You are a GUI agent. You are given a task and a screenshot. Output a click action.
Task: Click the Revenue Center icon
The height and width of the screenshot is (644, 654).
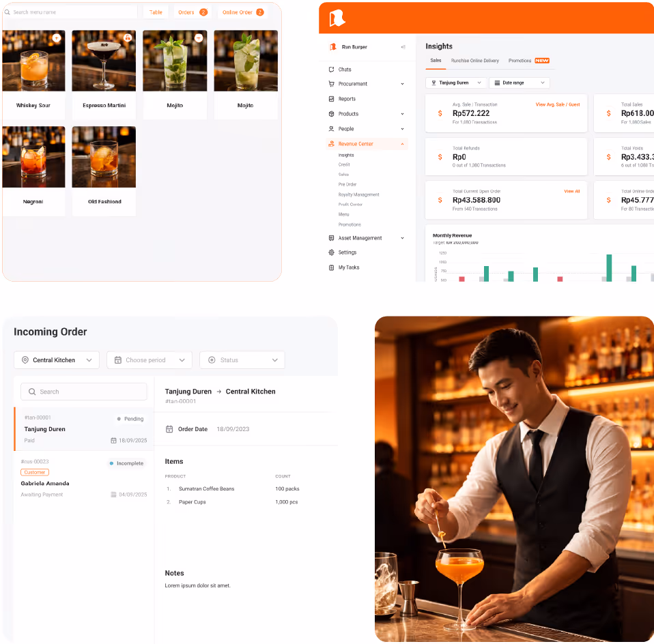[332, 143]
